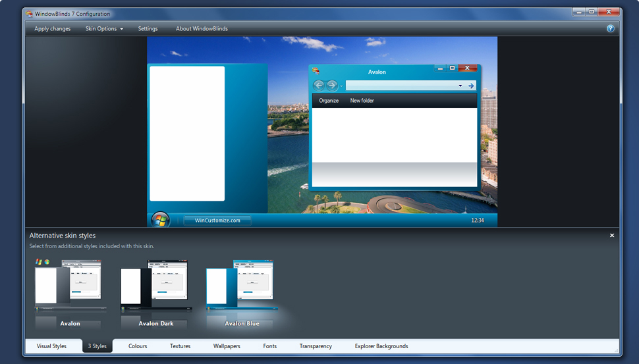Image resolution: width=639 pixels, height=364 pixels.
Task: Switch to the Fonts tab
Action: coord(270,346)
